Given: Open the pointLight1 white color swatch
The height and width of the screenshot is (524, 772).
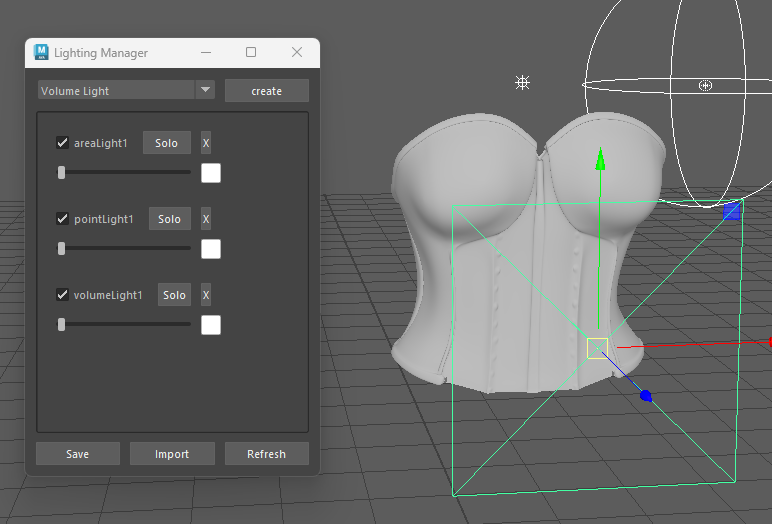Looking at the screenshot, I should click(211, 249).
